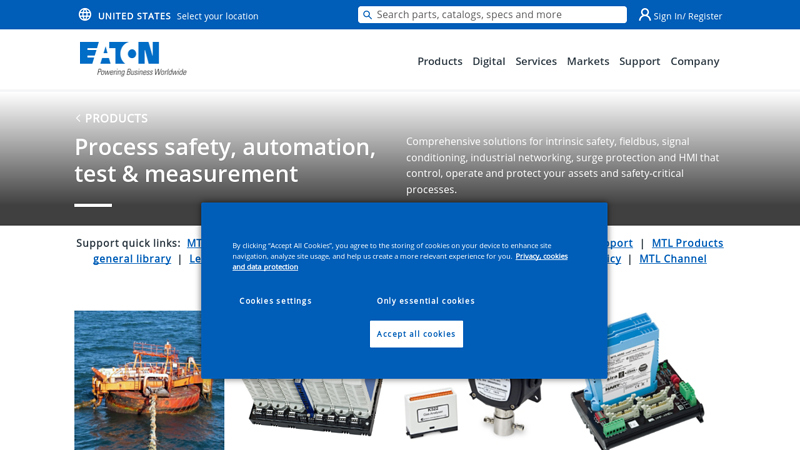
Task: Open the Company menu
Action: point(694,61)
